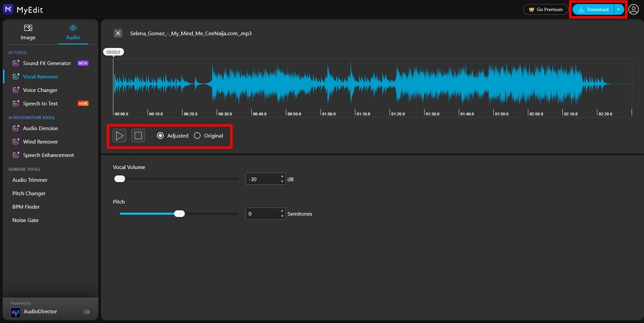The image size is (644, 323).
Task: Click the BETA badge on Sound FX Generator
Action: point(83,63)
